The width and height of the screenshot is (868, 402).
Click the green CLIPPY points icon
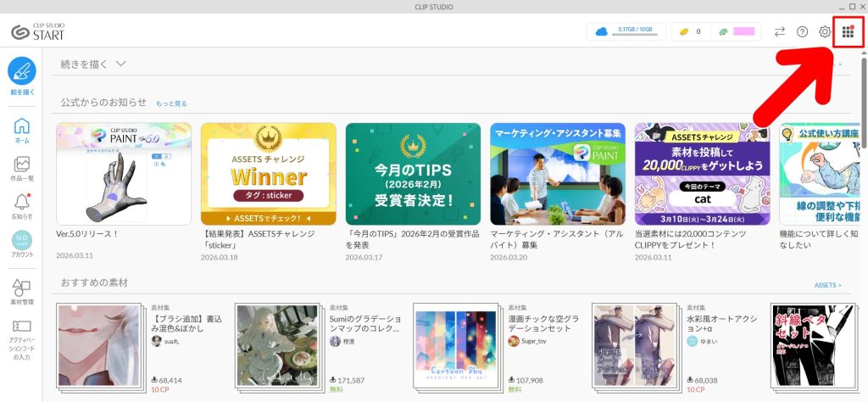(x=723, y=31)
